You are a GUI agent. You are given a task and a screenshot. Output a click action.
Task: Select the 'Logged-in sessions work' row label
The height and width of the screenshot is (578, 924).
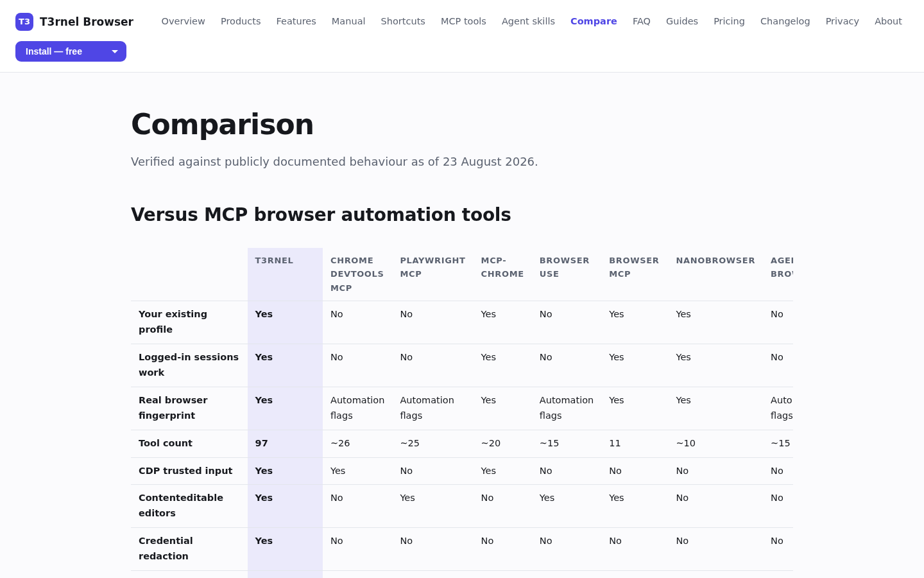click(189, 365)
